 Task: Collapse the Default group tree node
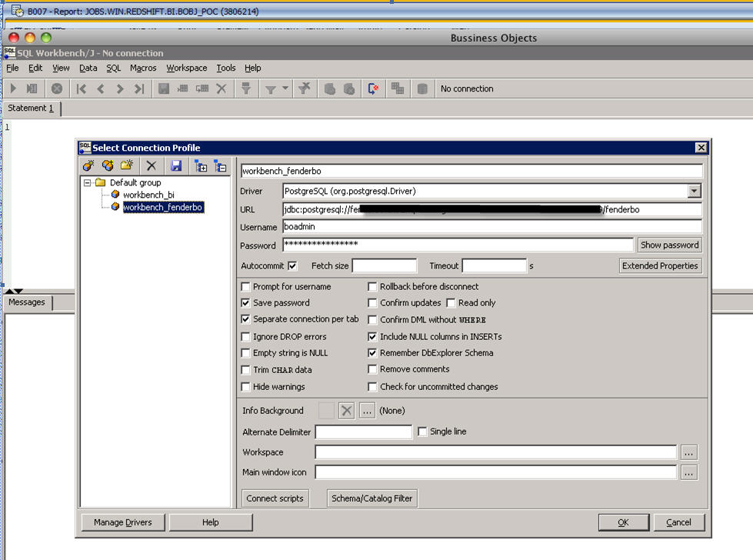point(88,182)
